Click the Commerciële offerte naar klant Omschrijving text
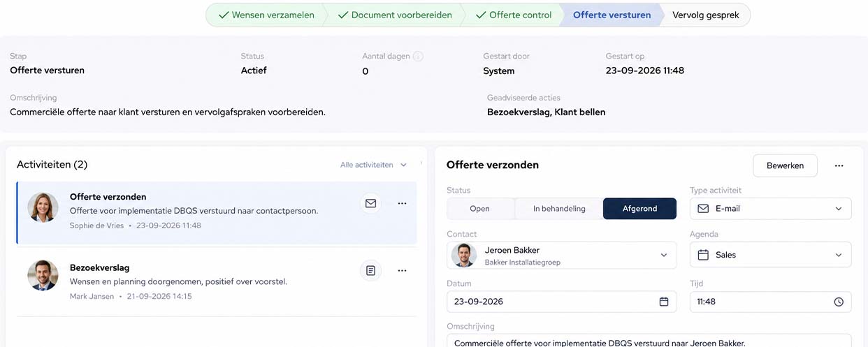Image resolution: width=868 pixels, height=347 pixels. point(168,112)
